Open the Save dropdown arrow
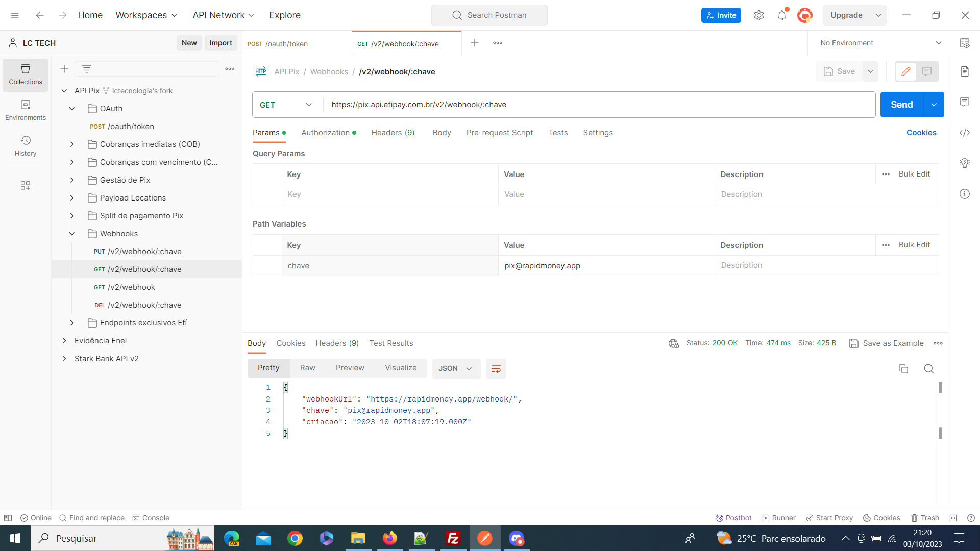 pyautogui.click(x=870, y=70)
